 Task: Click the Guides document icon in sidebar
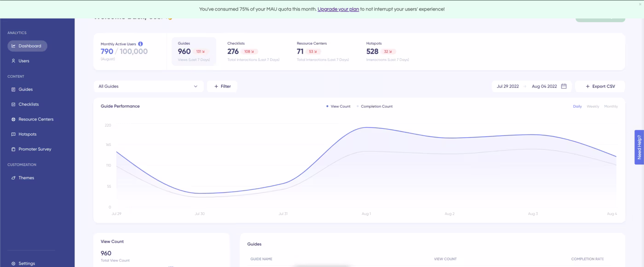click(x=13, y=89)
